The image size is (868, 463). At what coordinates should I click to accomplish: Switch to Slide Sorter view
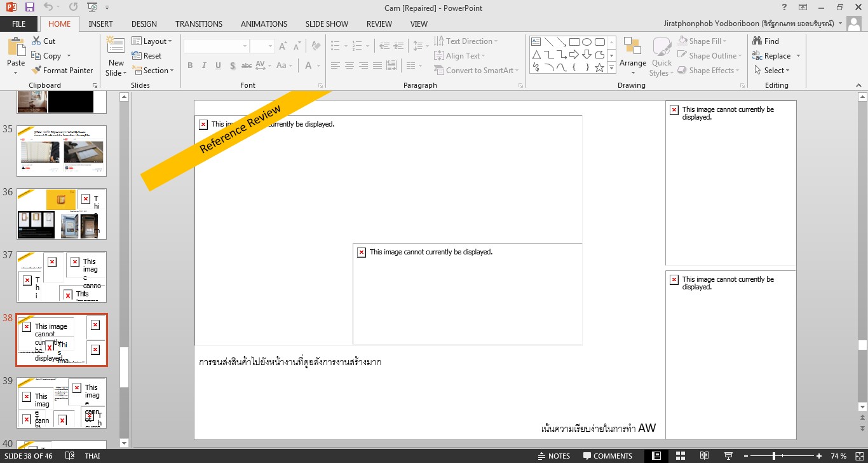680,456
